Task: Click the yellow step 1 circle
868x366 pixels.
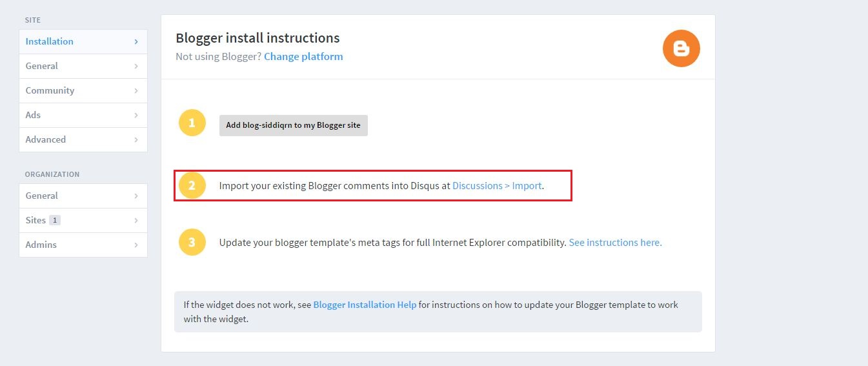Action: pyautogui.click(x=192, y=123)
